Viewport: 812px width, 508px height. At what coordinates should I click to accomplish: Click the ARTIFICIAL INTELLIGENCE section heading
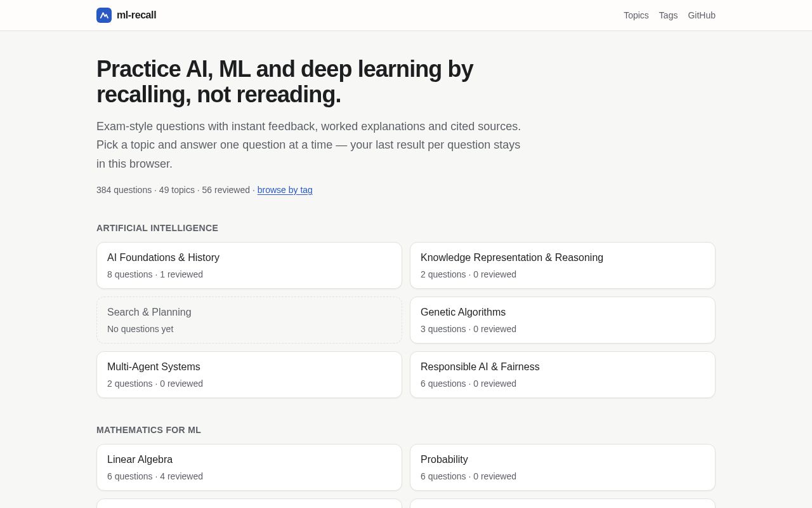157,228
